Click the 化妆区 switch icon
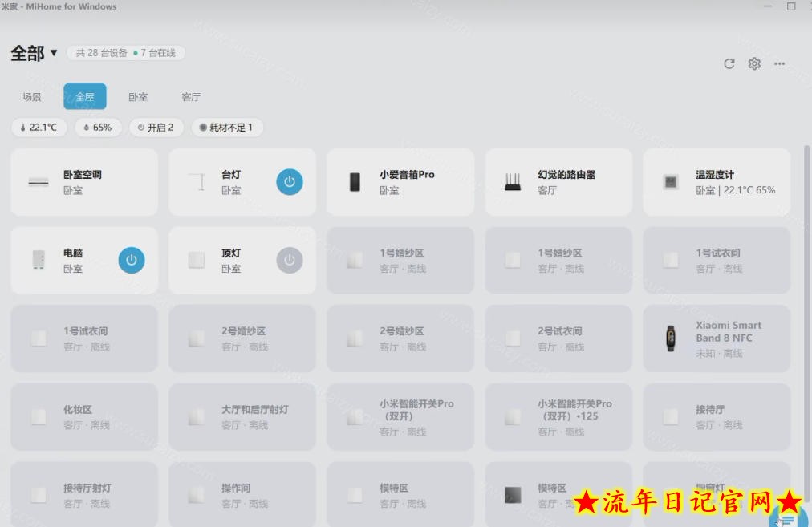Viewport: 812px width, 527px height. (39, 417)
